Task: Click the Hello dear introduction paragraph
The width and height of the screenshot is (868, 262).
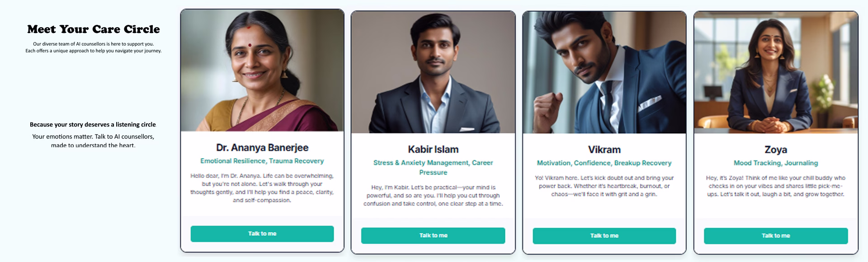Action: (x=262, y=188)
